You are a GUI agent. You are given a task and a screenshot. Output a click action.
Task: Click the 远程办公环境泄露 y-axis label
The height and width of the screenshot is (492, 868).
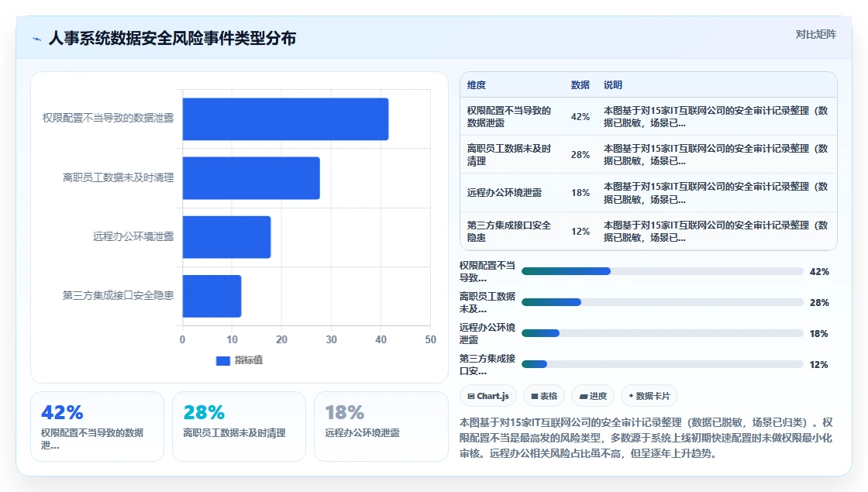(x=133, y=236)
